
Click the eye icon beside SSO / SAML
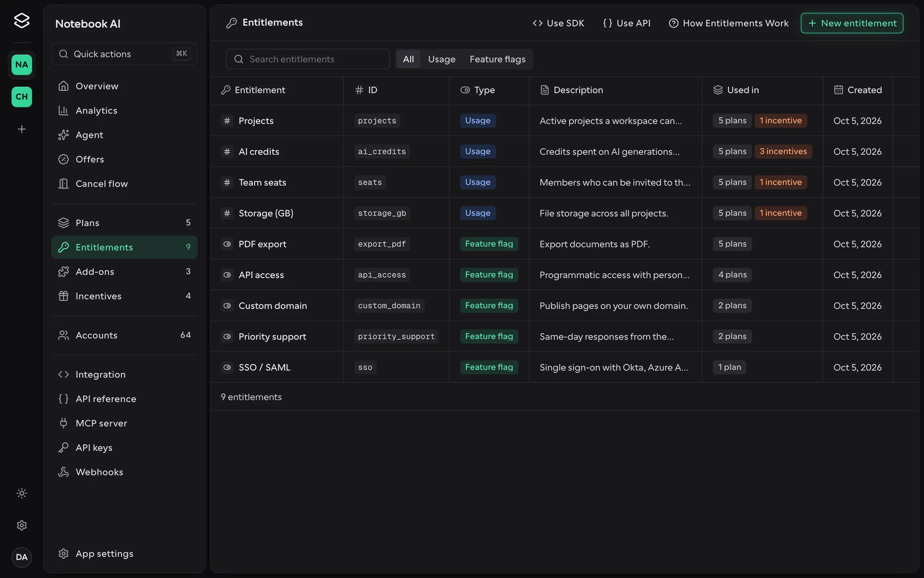227,367
